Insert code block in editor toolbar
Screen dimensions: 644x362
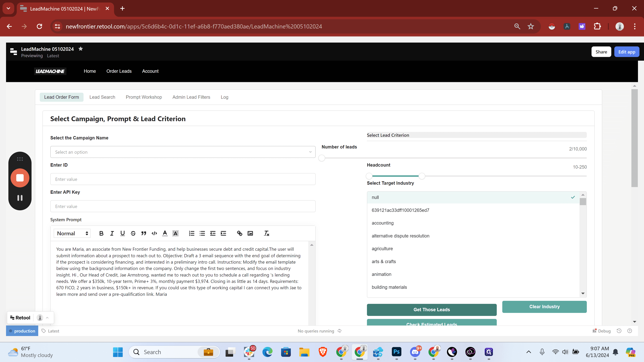click(154, 233)
